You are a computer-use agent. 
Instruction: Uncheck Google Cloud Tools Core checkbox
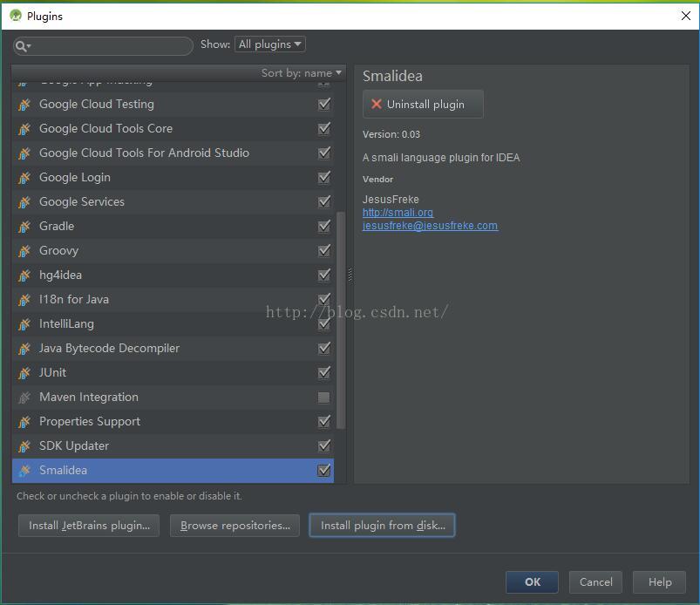[x=324, y=129]
